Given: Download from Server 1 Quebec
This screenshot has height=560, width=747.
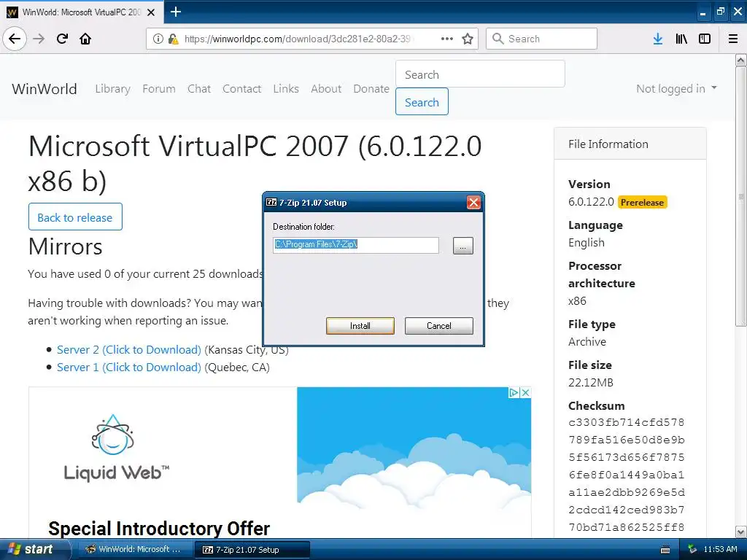Looking at the screenshot, I should [x=128, y=367].
